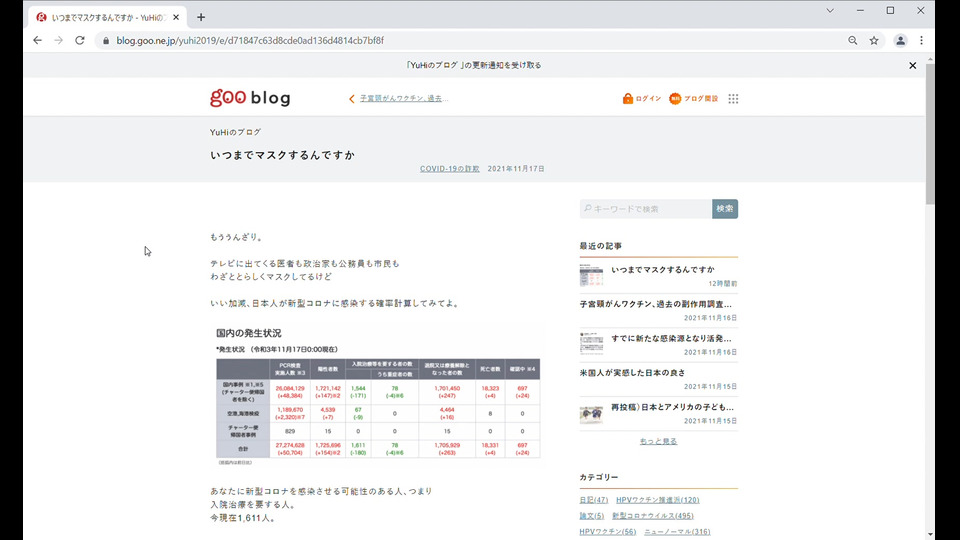Image resolution: width=960 pixels, height=540 pixels.
Task: Click the 最近の記事 sidebar heading
Action: (x=601, y=246)
